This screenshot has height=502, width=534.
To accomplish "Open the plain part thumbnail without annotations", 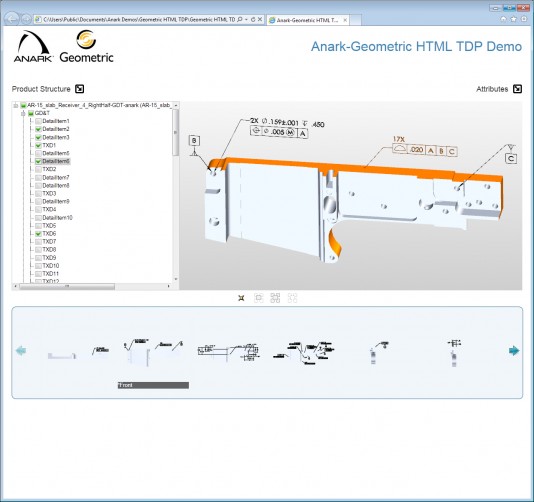I will pos(61,356).
